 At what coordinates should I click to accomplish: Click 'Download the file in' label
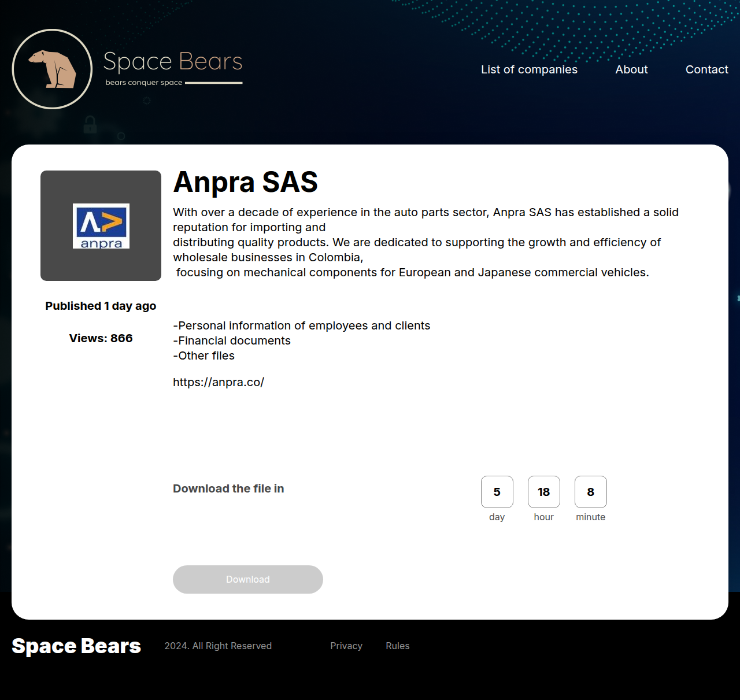(x=228, y=488)
